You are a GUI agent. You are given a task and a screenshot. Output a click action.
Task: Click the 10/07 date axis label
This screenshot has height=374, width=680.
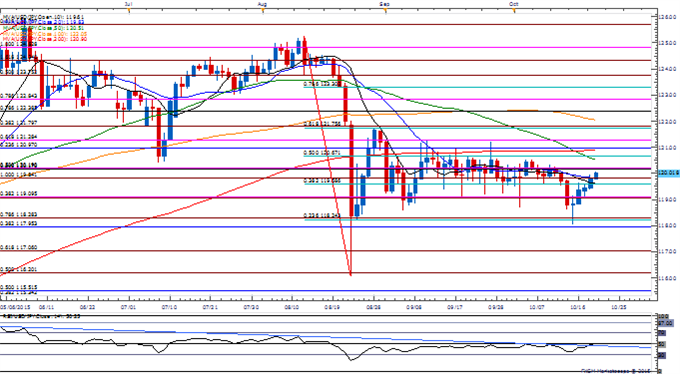coord(537,306)
